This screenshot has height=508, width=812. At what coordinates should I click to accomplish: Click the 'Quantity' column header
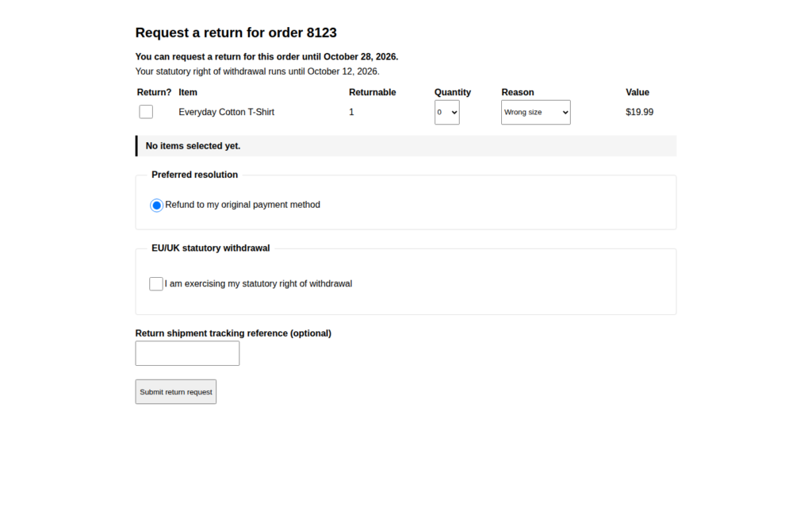tap(453, 92)
